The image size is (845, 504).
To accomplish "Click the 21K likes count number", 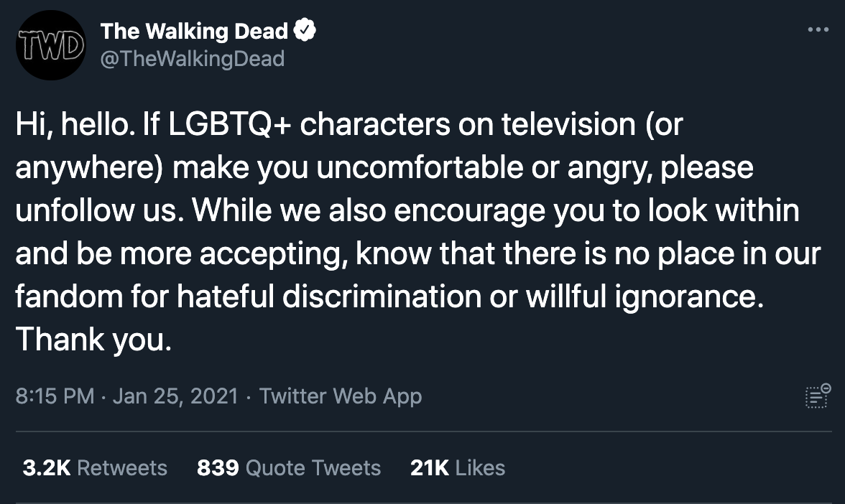I will (x=430, y=468).
